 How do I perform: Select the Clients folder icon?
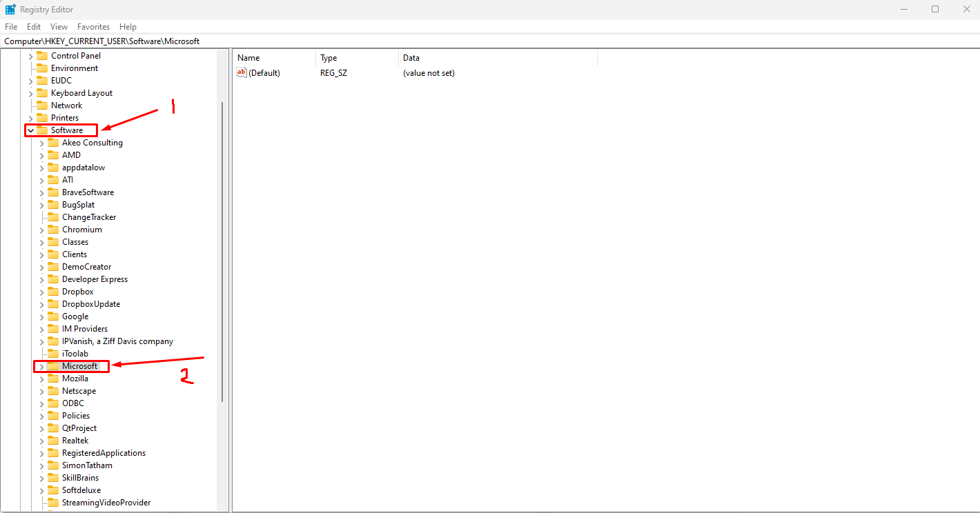[53, 254]
